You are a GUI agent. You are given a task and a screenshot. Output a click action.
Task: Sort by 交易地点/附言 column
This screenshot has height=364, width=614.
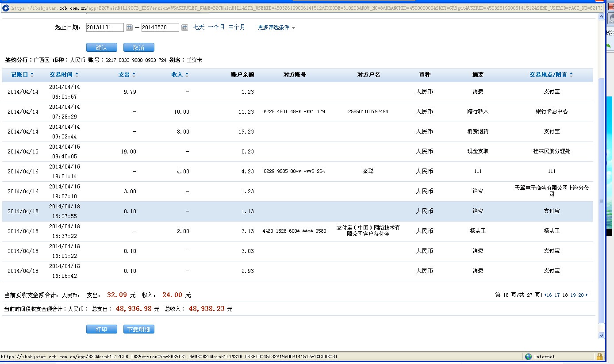551,75
